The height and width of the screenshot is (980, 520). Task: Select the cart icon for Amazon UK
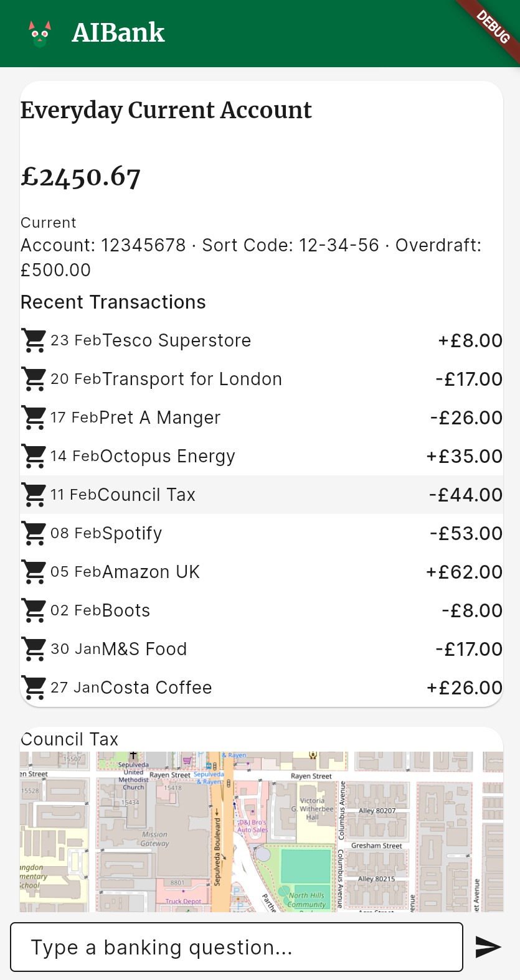pos(33,572)
